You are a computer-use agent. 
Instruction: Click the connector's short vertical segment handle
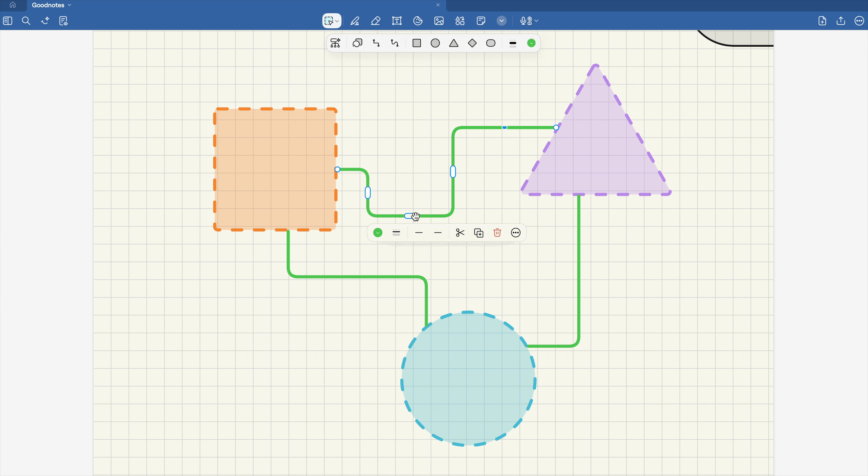368,192
